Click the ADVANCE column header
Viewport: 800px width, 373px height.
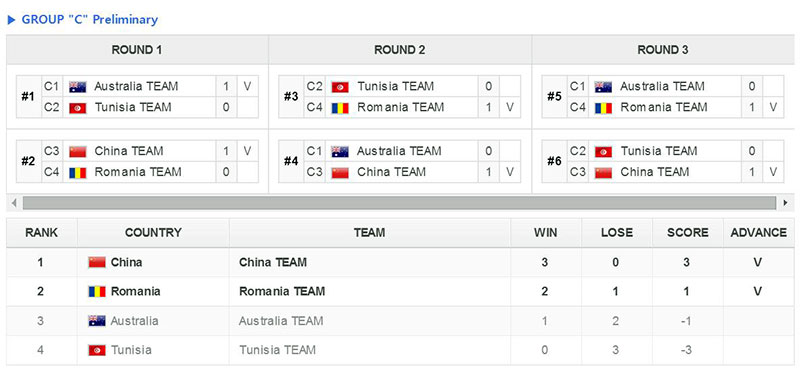point(758,233)
